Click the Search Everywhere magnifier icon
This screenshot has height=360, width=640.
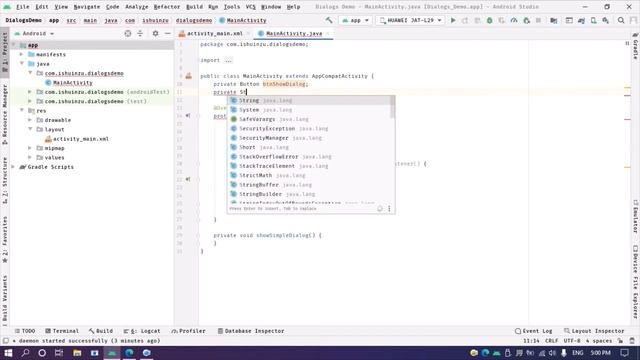(621, 20)
